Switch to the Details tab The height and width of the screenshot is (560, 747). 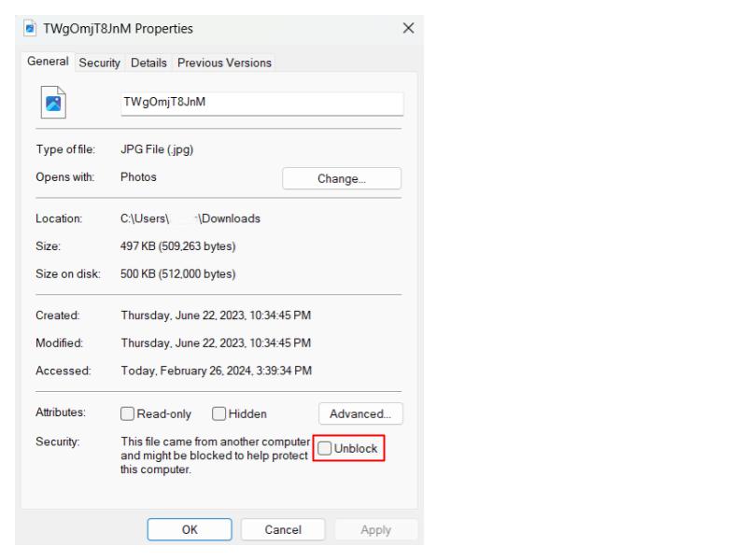point(148,63)
